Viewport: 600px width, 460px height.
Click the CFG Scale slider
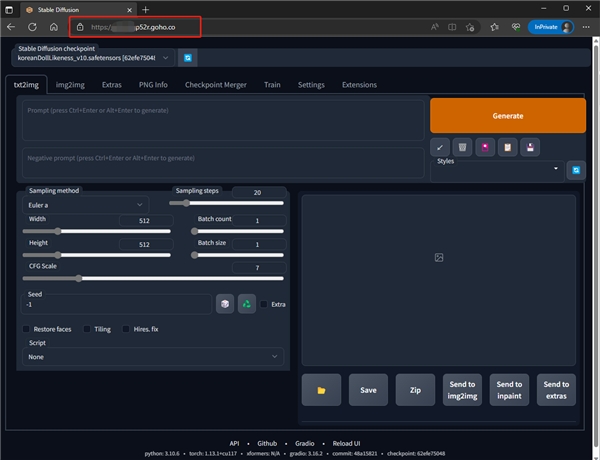pyautogui.click(x=153, y=279)
